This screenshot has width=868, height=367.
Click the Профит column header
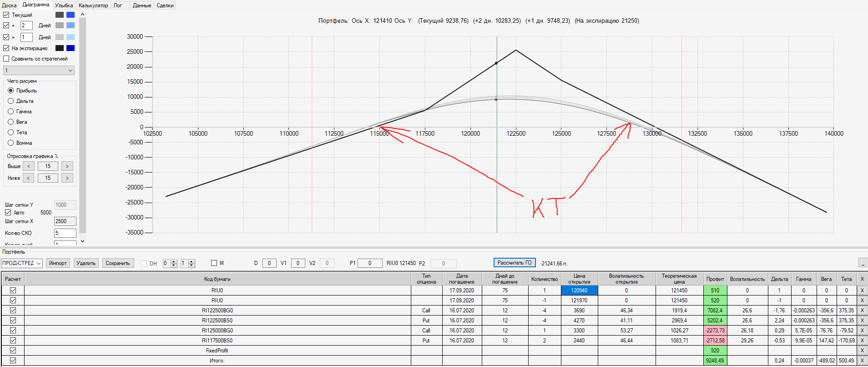click(715, 279)
